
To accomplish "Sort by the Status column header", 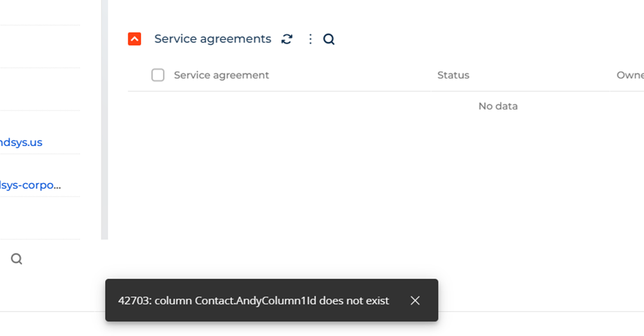I will pyautogui.click(x=453, y=75).
